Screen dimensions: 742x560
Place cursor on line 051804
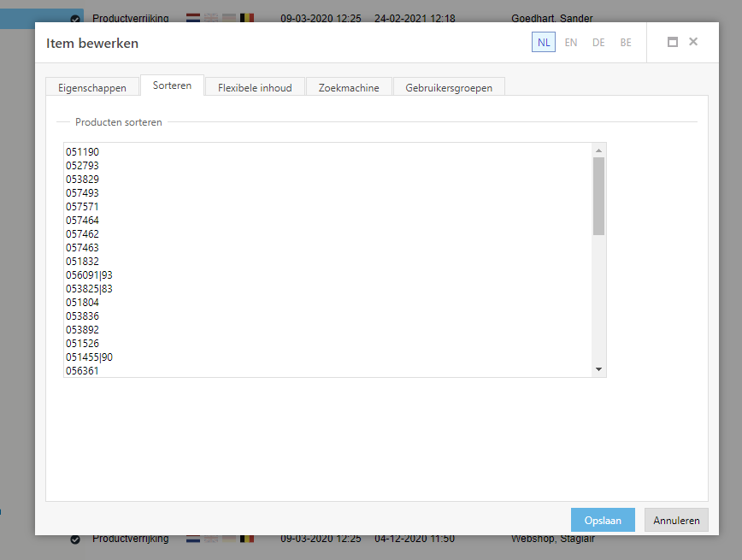(x=82, y=303)
